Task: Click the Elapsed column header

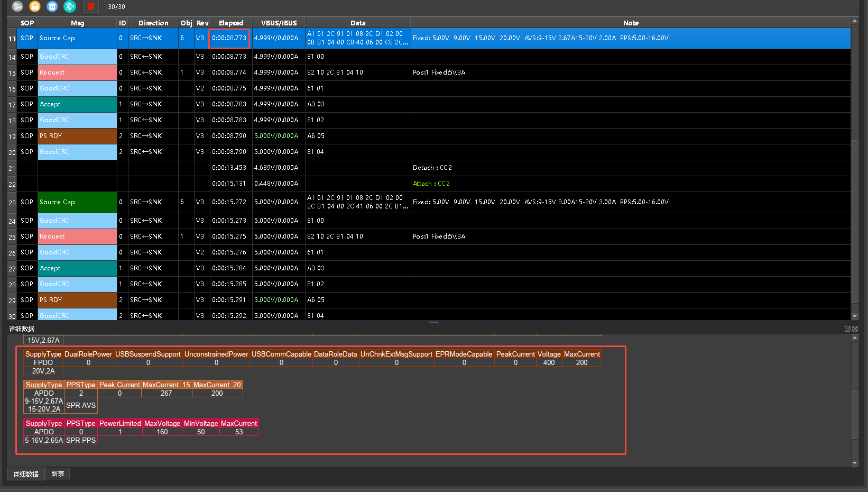Action: coord(231,23)
